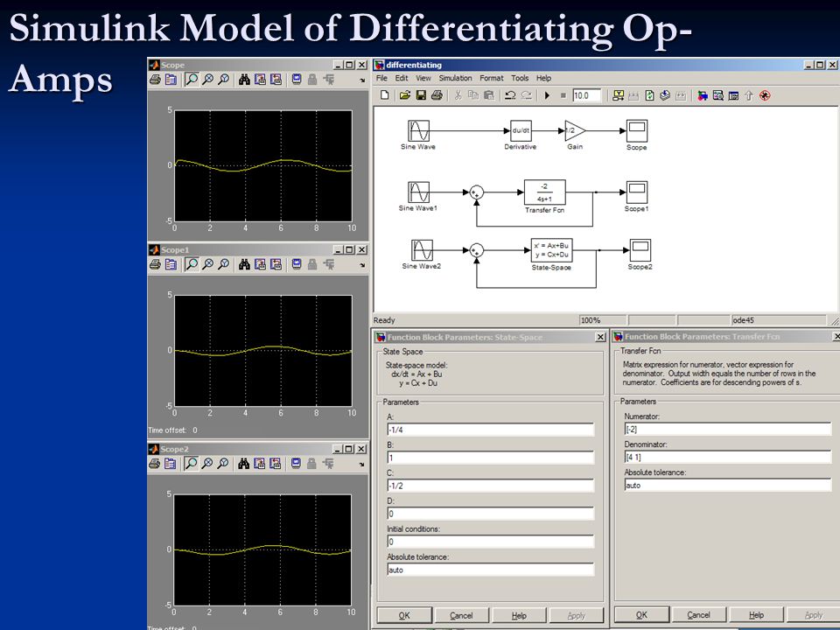Autoscale with binoculars in the Scope2 window
Viewport: 840px width, 630px height.
[244, 464]
